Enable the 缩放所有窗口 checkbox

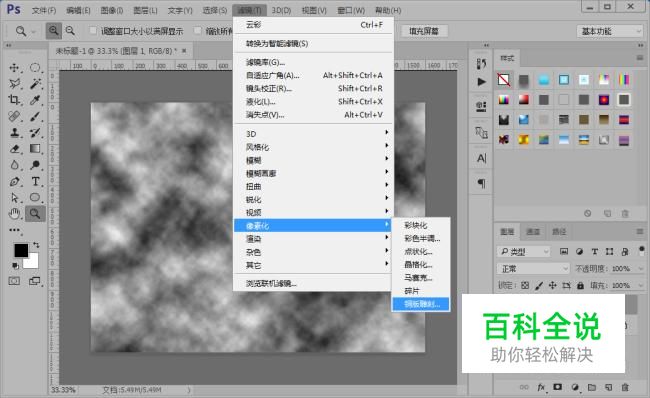[198, 31]
